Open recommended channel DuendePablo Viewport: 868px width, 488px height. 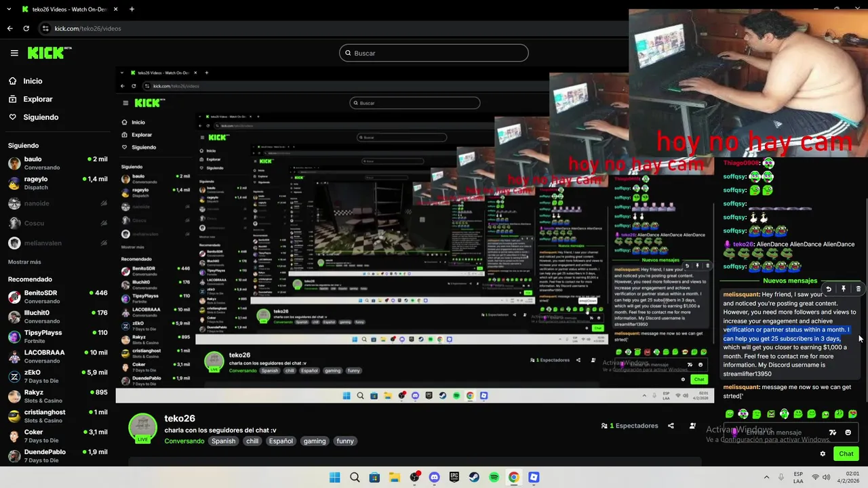(58, 455)
